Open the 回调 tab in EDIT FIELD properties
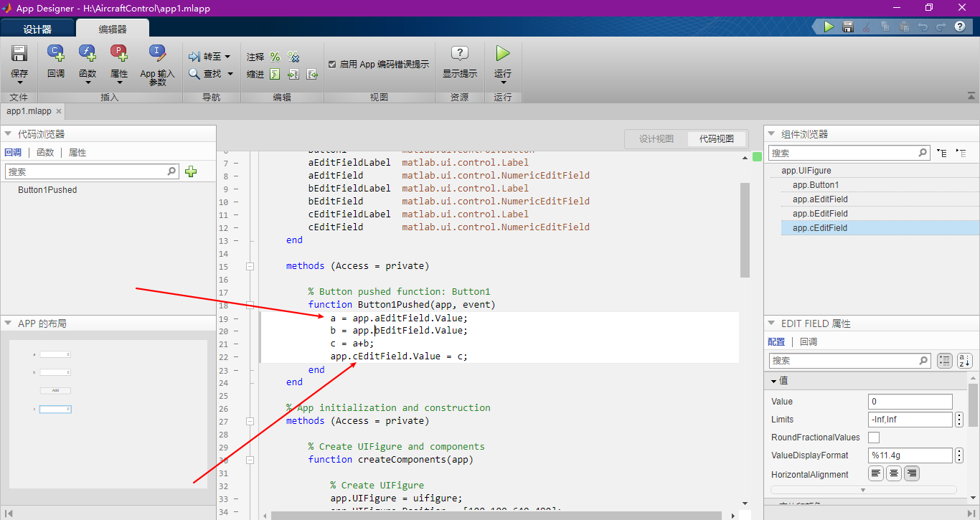This screenshot has height=520, width=980. click(809, 342)
